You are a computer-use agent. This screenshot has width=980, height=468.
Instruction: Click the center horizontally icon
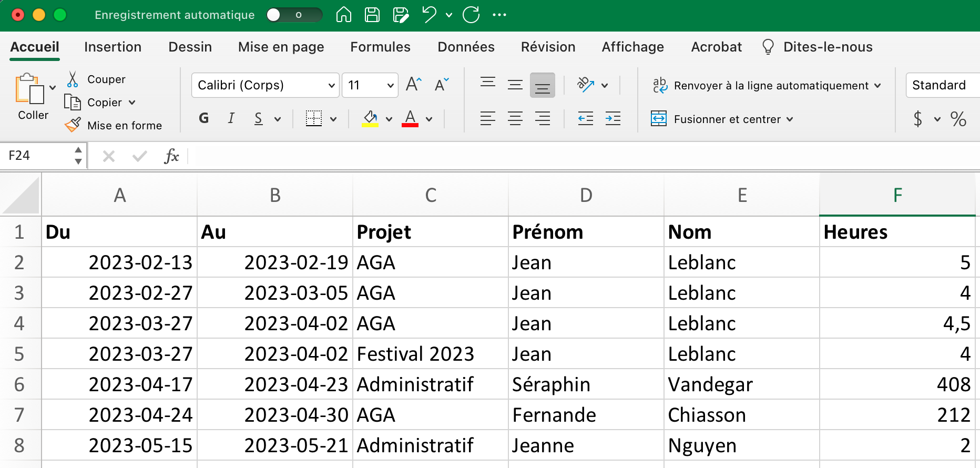[x=515, y=118]
